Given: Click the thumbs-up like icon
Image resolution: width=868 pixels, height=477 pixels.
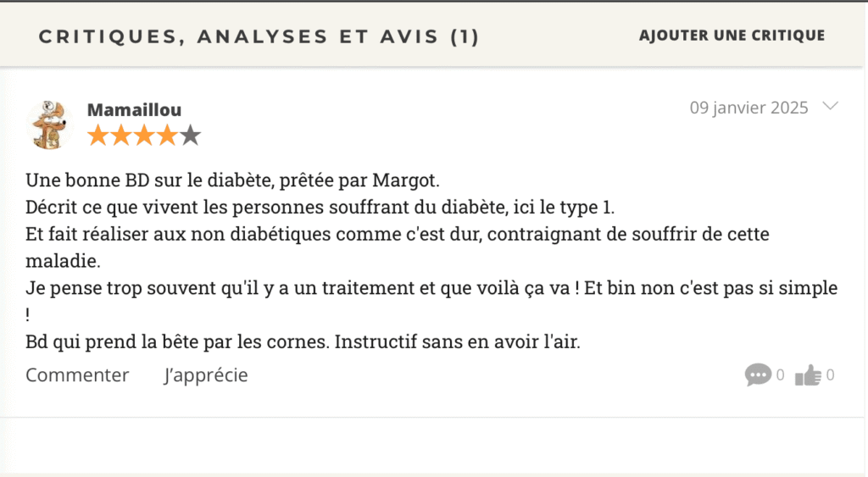Looking at the screenshot, I should (808, 374).
